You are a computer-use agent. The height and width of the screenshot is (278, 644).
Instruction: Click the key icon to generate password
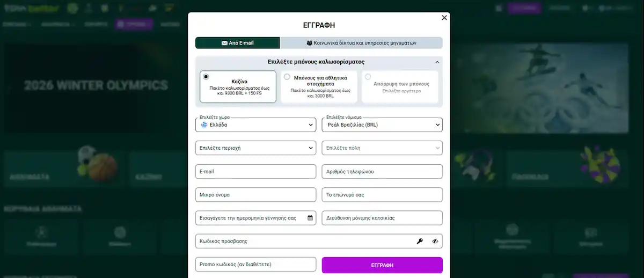(420, 242)
